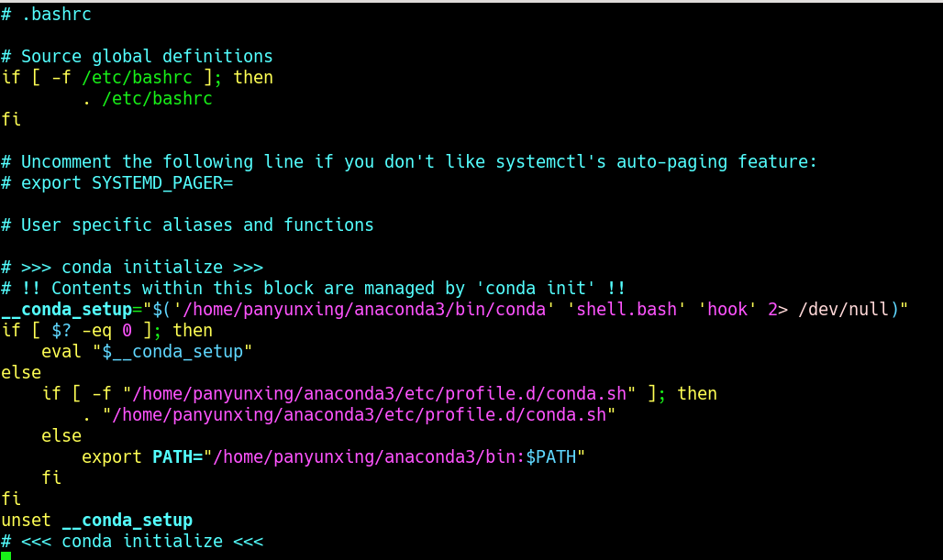943x560 pixels.
Task: Click the green block cursor at the bottom
Action: [x=7, y=555]
